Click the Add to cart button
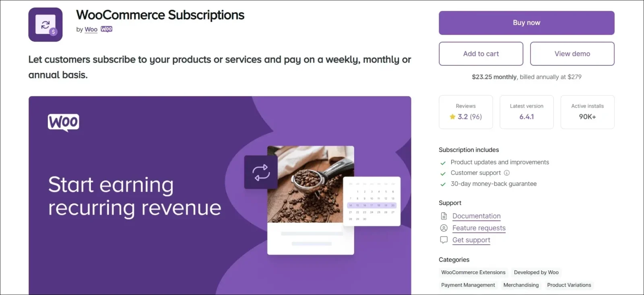The image size is (644, 295). pos(481,54)
